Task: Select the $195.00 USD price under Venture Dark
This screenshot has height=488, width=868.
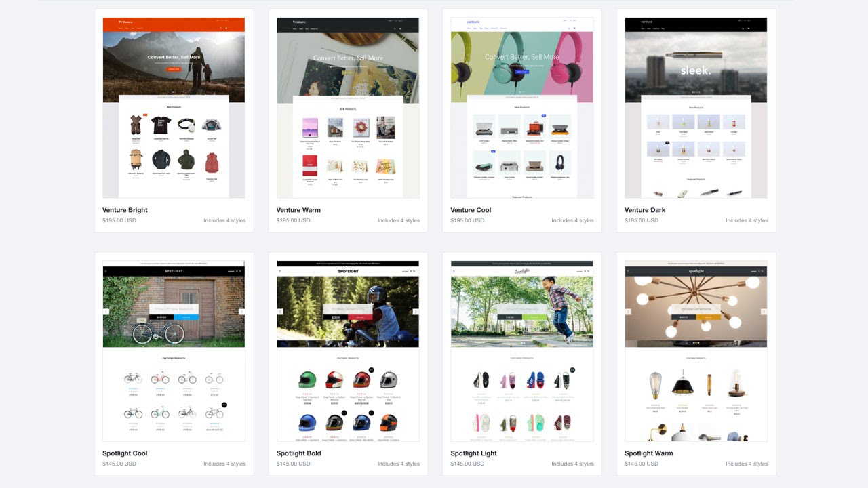Action: click(642, 220)
